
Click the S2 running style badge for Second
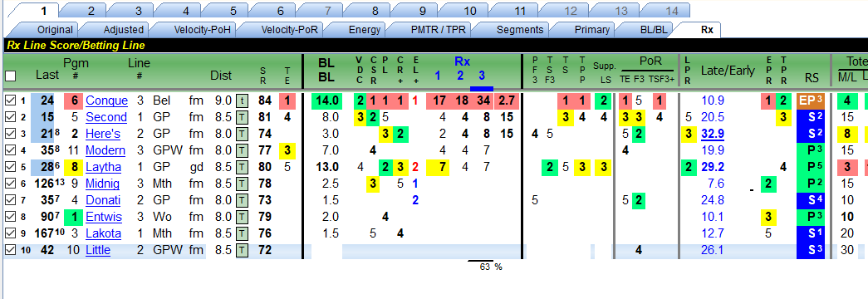(811, 117)
